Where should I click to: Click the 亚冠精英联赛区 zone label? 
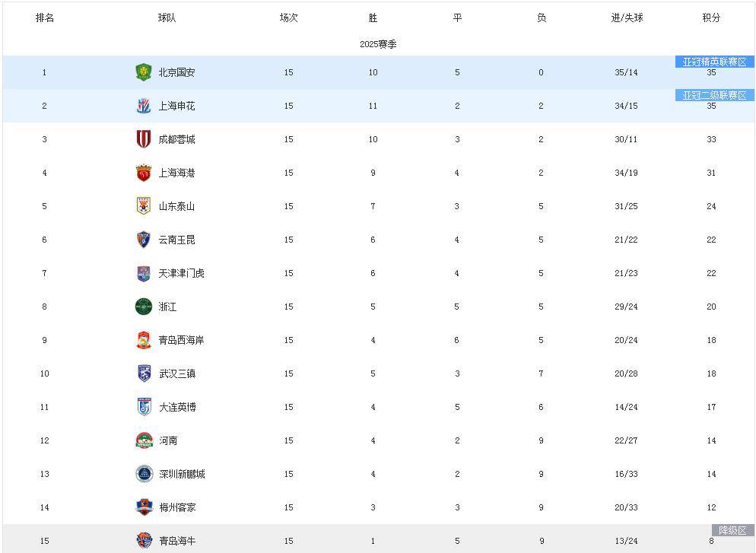pos(714,62)
